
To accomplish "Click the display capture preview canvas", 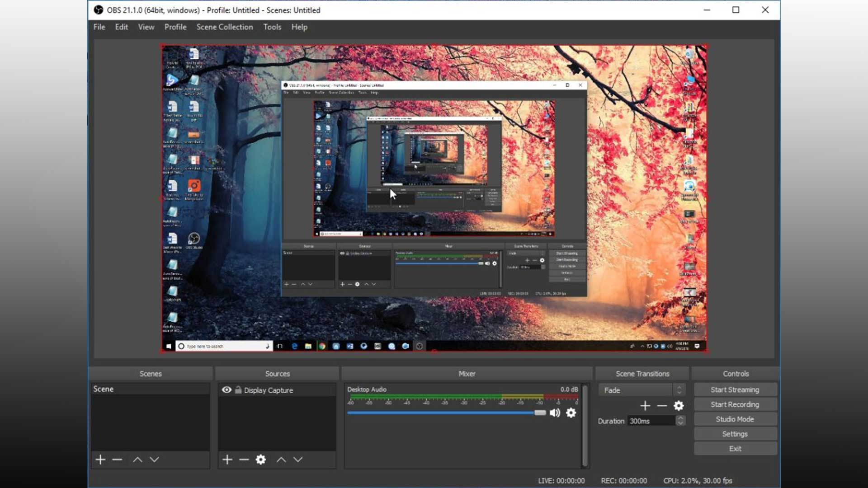I will coord(434,198).
